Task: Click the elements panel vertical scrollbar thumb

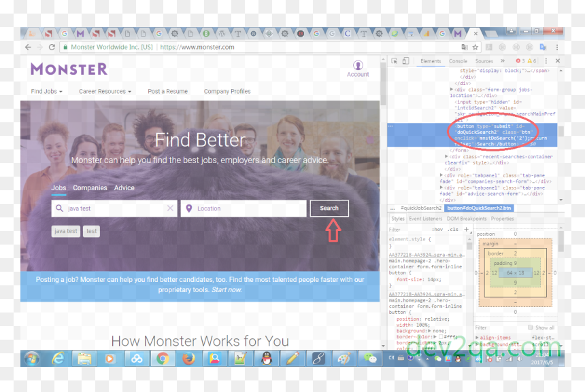Action: coord(561,131)
